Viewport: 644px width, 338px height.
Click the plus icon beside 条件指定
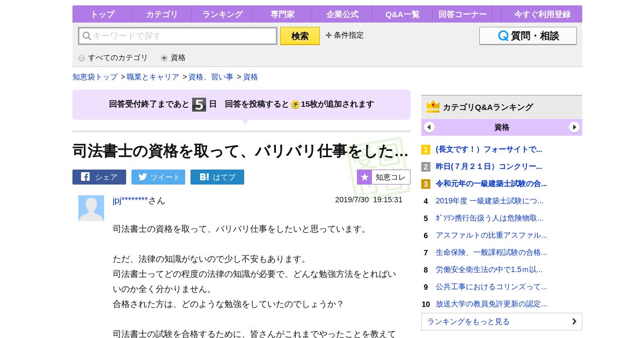[x=328, y=35]
